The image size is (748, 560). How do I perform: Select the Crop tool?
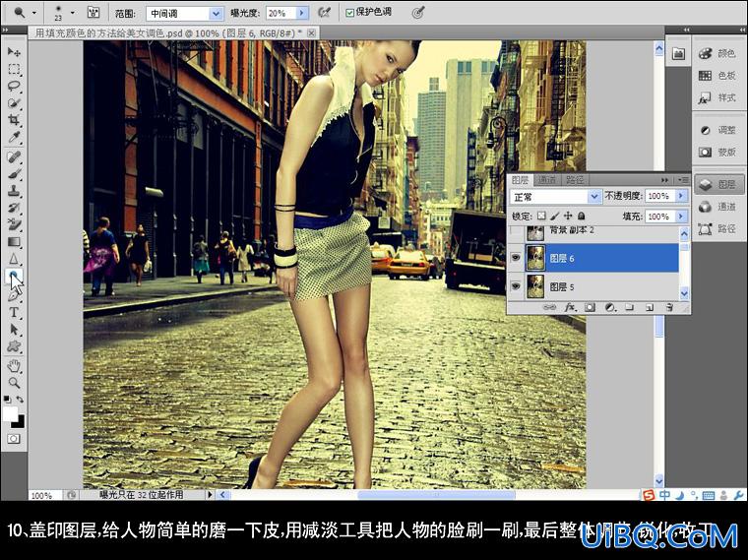click(x=14, y=120)
